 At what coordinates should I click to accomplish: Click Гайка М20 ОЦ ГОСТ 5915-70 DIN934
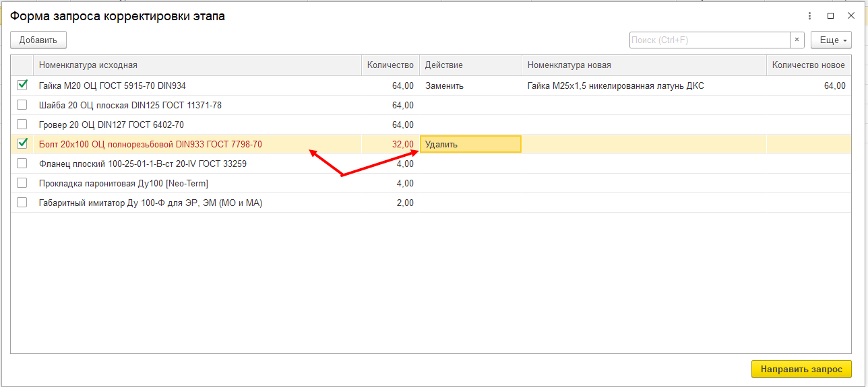click(113, 85)
